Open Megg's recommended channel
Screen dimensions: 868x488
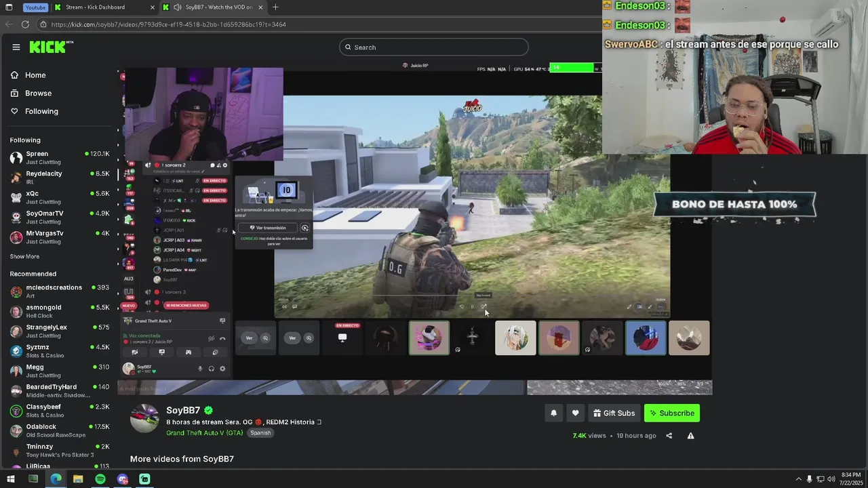[x=60, y=371]
